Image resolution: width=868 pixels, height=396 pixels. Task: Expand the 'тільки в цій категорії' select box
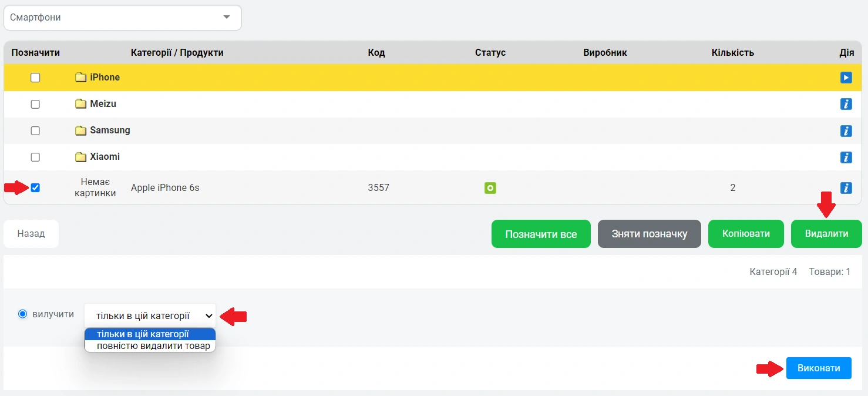150,316
